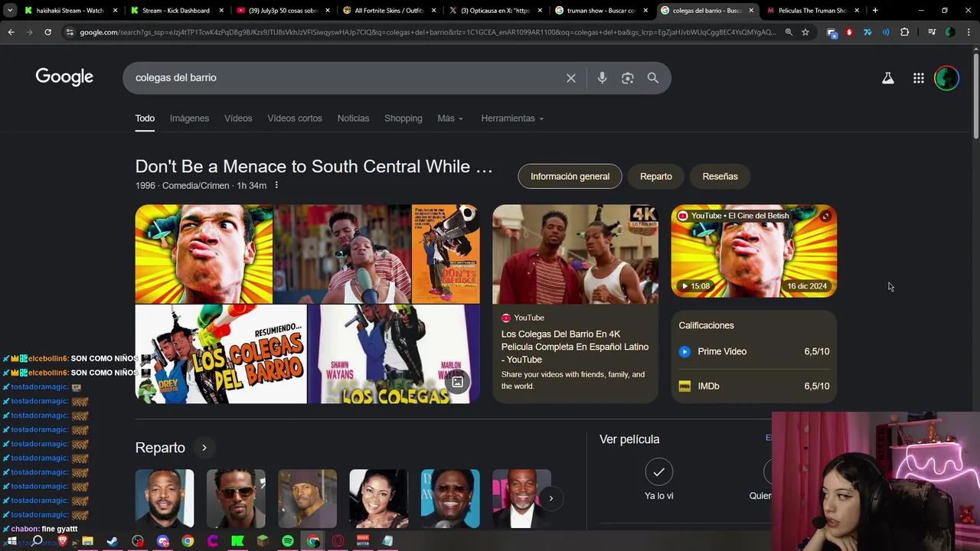
Task: Open the Chrome three-dot menu
Action: point(967,32)
